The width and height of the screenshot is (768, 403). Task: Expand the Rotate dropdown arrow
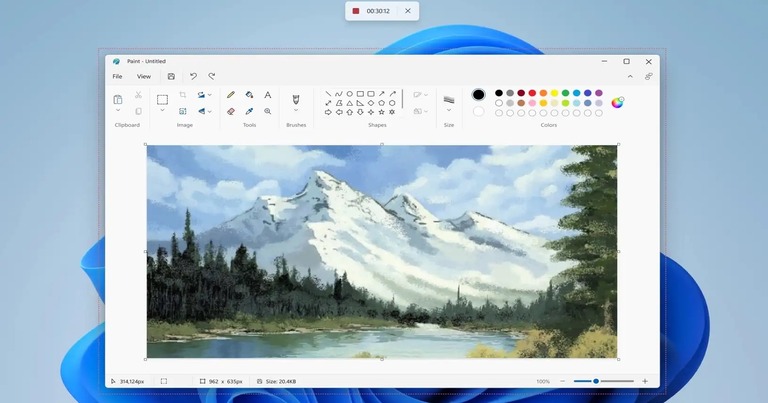point(210,95)
